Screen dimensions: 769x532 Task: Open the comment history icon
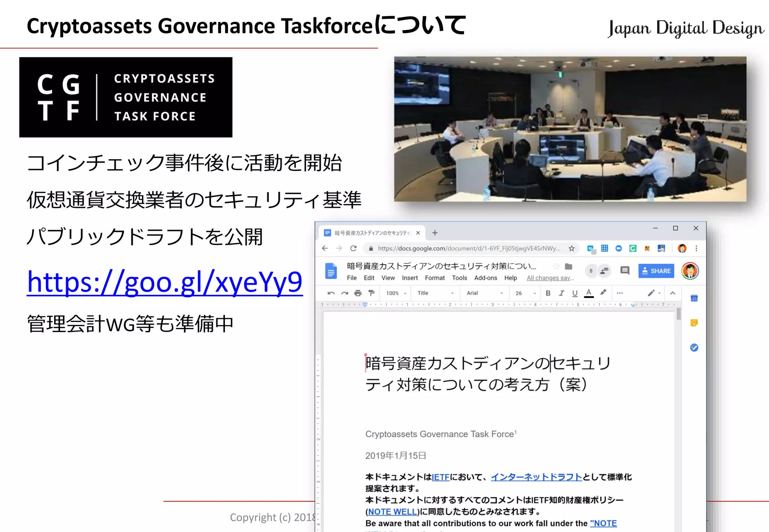[625, 271]
